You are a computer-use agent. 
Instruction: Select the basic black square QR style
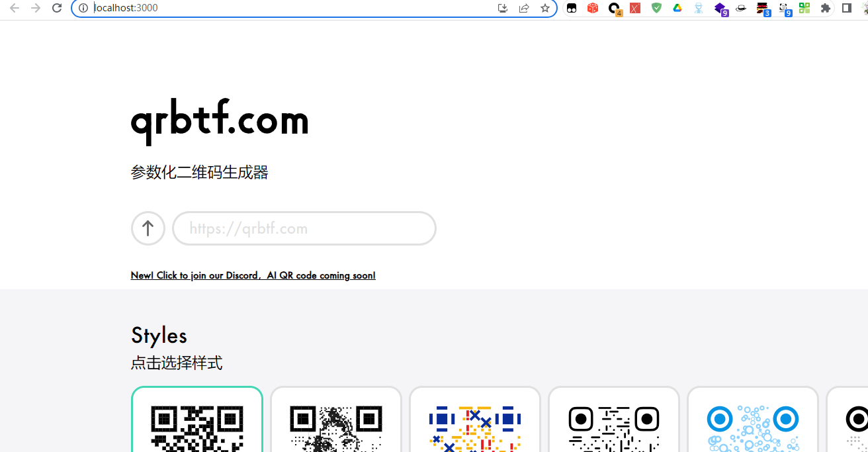tap(197, 420)
